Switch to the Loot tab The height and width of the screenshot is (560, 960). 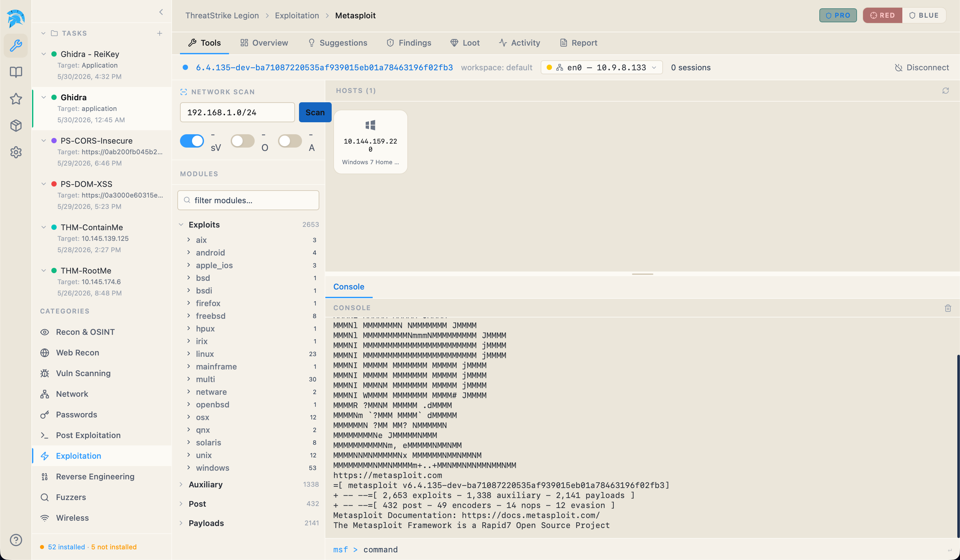tap(465, 43)
